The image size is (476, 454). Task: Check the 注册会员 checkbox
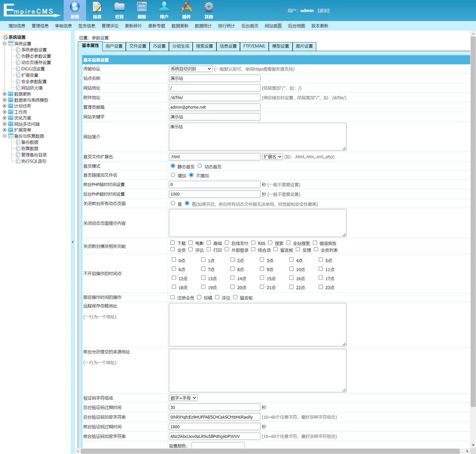(172, 297)
